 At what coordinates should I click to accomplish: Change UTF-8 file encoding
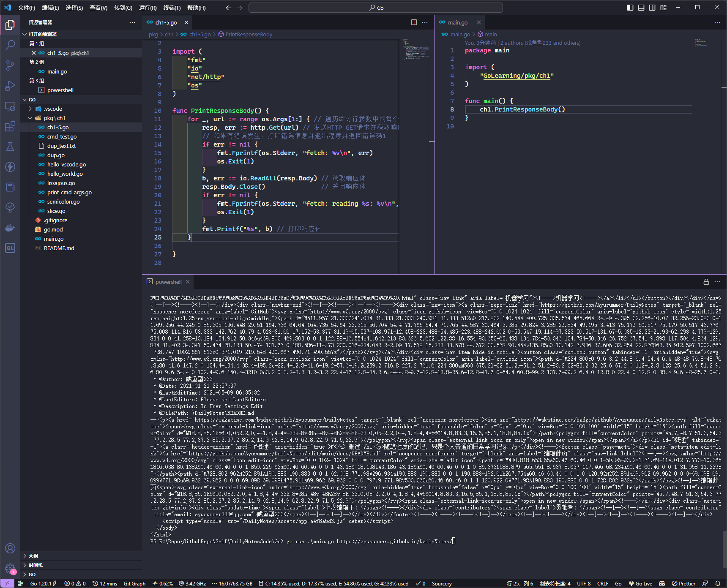click(x=584, y=583)
